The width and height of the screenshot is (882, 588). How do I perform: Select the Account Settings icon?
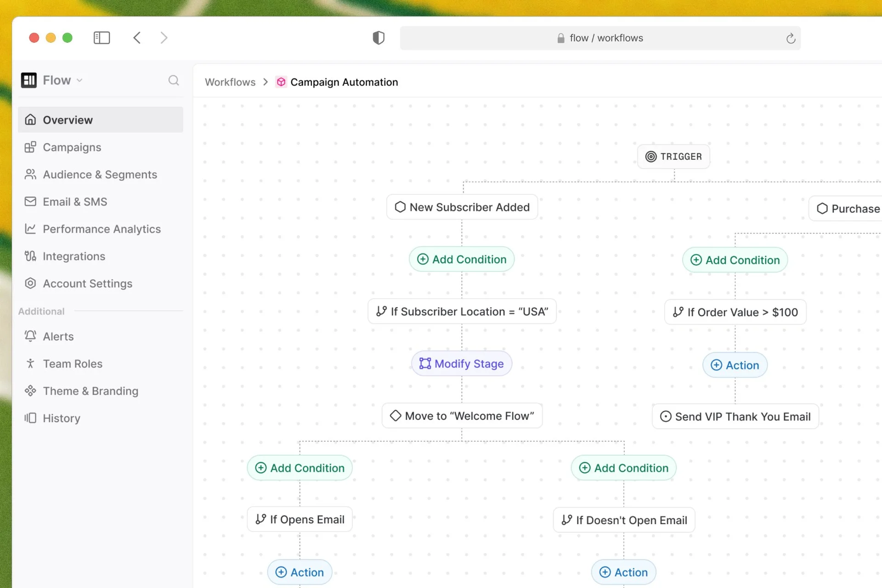click(30, 283)
